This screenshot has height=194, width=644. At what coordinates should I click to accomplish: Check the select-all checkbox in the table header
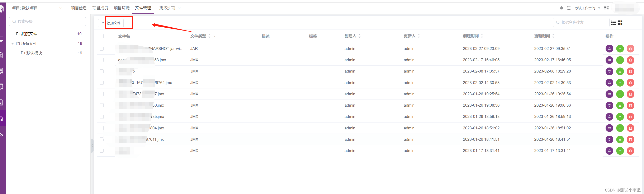(101, 36)
